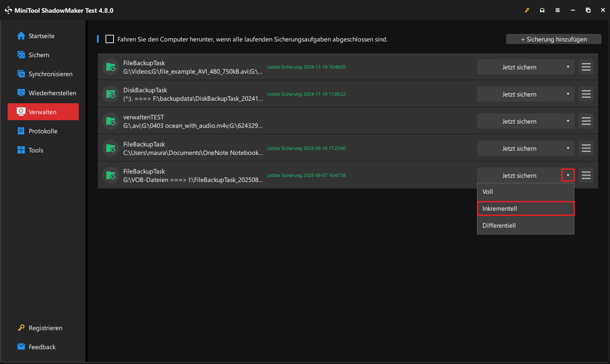Select the Verwalten manage tab
The image size is (610, 364).
click(x=43, y=112)
